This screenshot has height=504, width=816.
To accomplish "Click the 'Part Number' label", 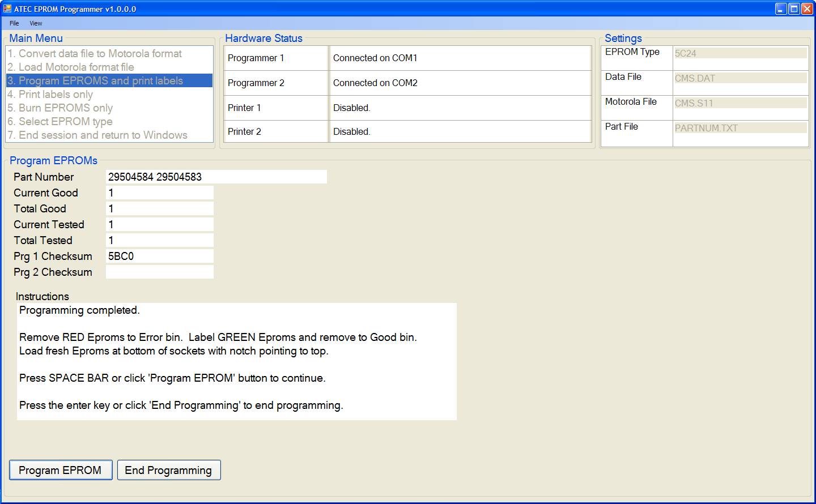I will pos(44,177).
